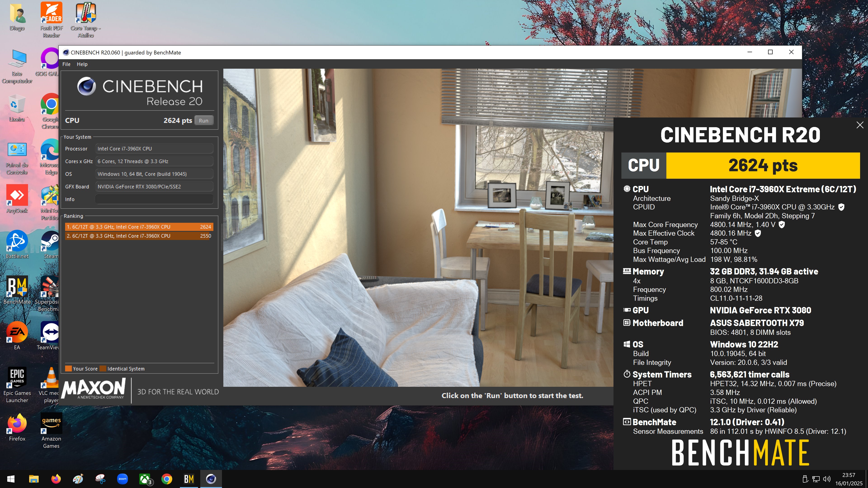Click the CPUID verified shield icon
Image resolution: width=868 pixels, height=488 pixels.
point(841,207)
